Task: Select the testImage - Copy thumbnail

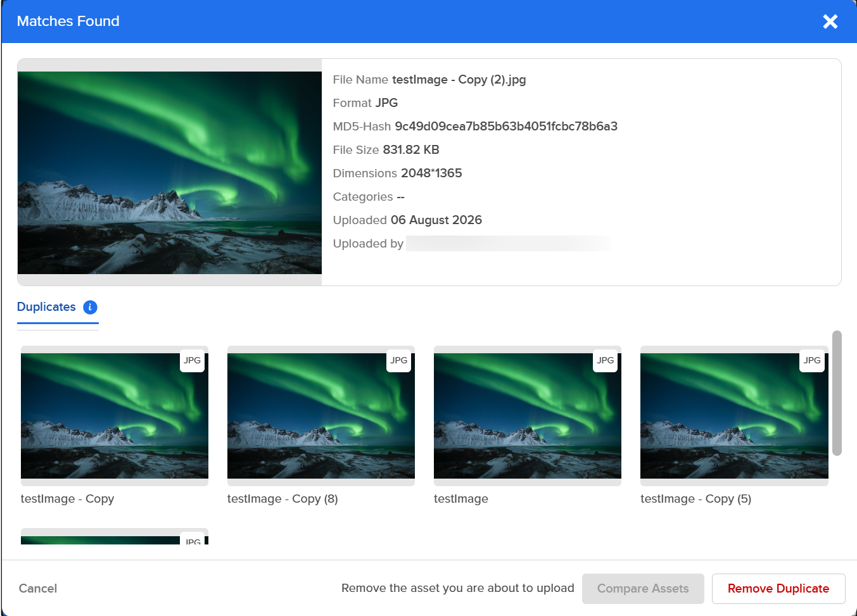Action: (115, 416)
